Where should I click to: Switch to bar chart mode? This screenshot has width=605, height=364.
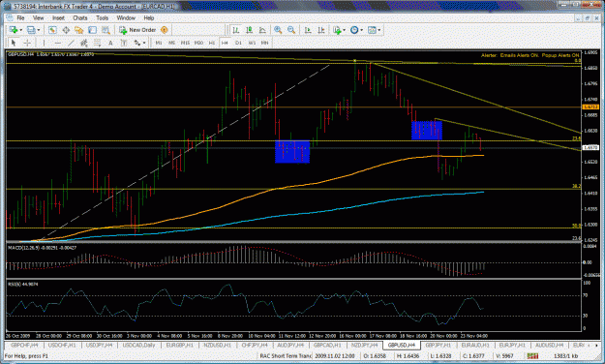[236, 30]
